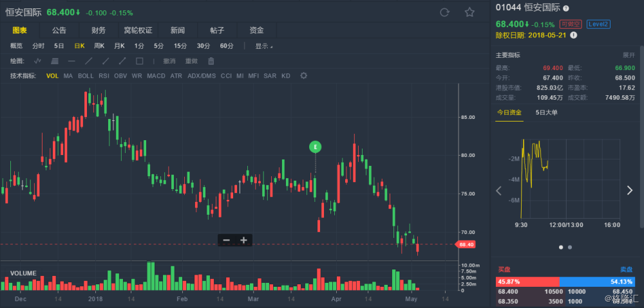644x308 pixels.
Task: Click 撤消 undo button
Action: 169,61
